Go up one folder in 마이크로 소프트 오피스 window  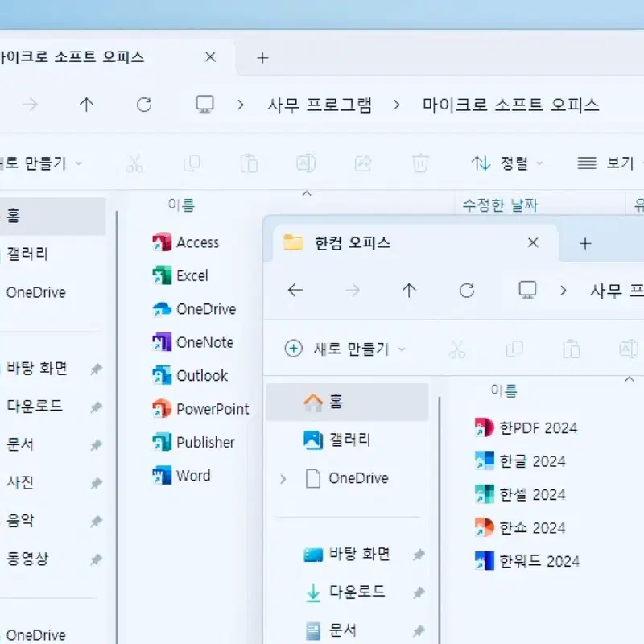coord(86,105)
